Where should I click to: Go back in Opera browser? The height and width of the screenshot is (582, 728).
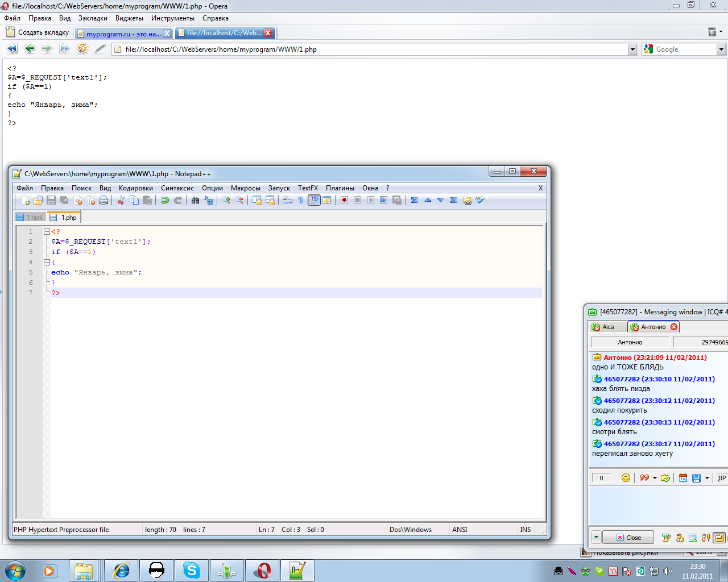coord(30,49)
